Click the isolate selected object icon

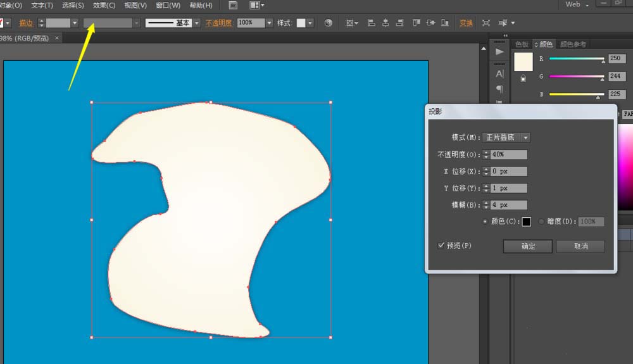click(x=486, y=23)
